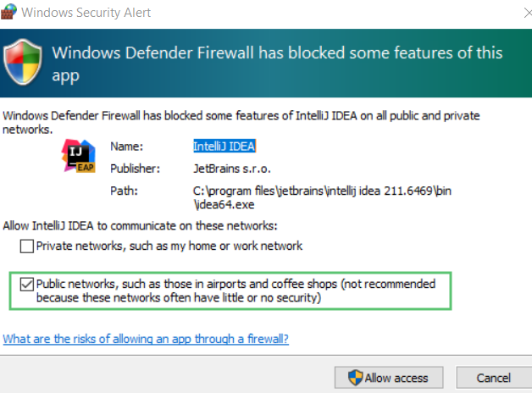
Task: Click the large Windows Defender shield icon
Action: pos(24,63)
